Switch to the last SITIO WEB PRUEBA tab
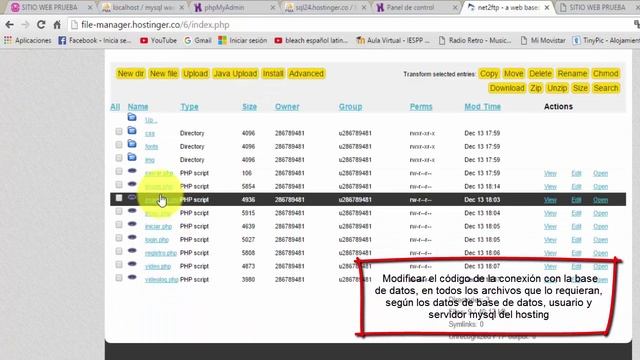Image resolution: width=640 pixels, height=360 pixels. [x=597, y=7]
